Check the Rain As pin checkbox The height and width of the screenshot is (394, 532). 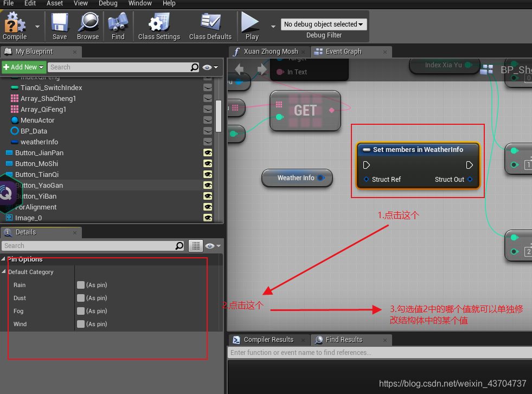pyautogui.click(x=81, y=285)
